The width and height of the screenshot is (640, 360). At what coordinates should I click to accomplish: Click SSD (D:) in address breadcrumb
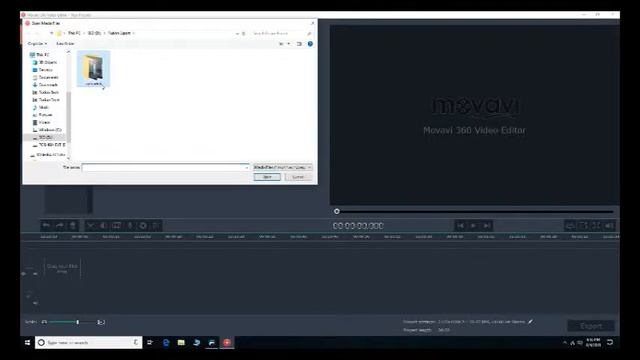(94, 33)
